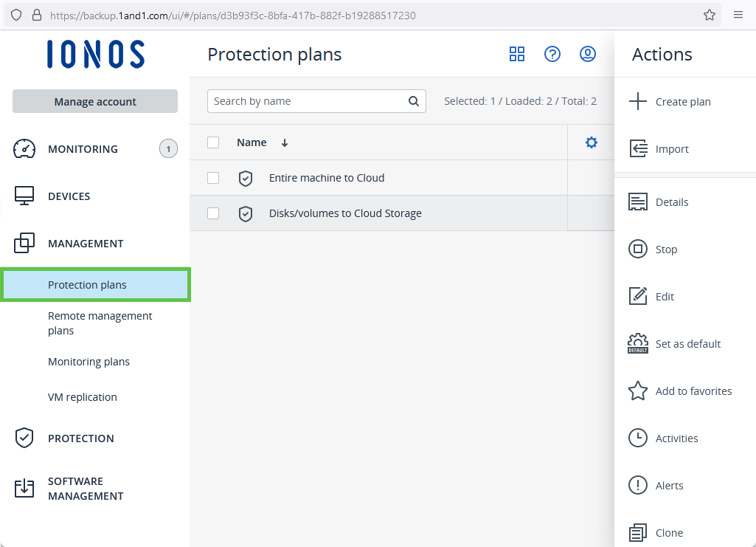This screenshot has width=756, height=547.
Task: Expand the Monitoring section in sidebar
Action: pos(83,149)
